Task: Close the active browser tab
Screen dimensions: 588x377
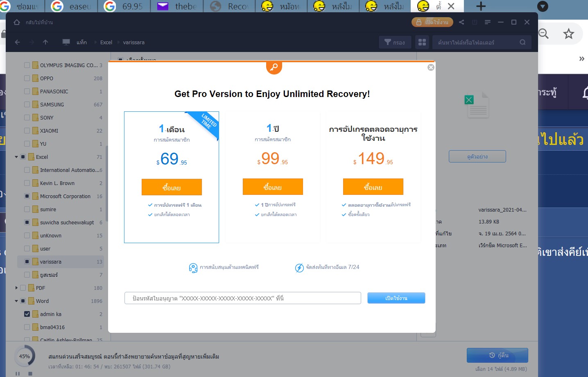Action: [451, 6]
